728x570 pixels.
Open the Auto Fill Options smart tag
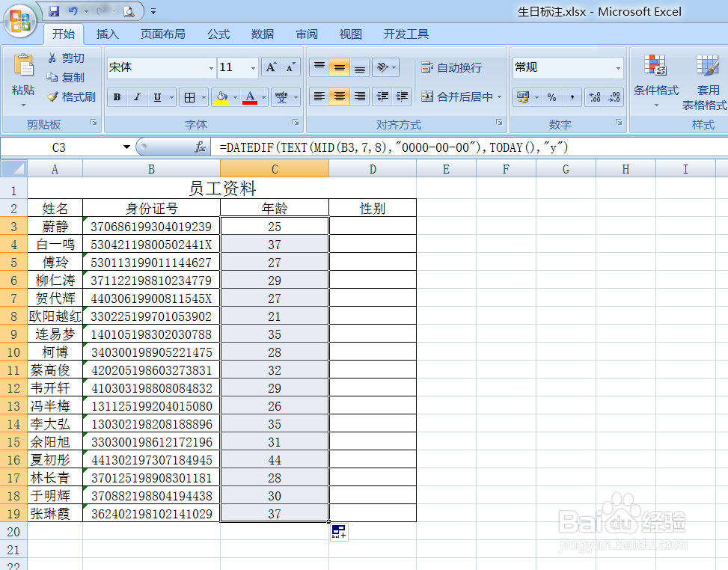click(339, 532)
